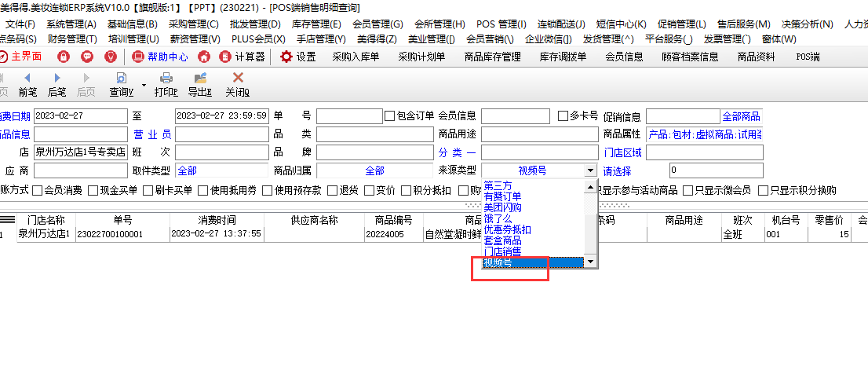Open the 促销管理(L) menu
Screen dimensions: 868x381
point(682,24)
